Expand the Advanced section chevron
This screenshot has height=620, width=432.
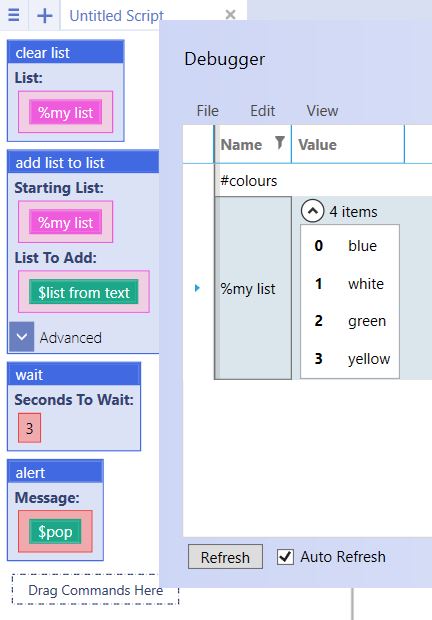(22, 337)
